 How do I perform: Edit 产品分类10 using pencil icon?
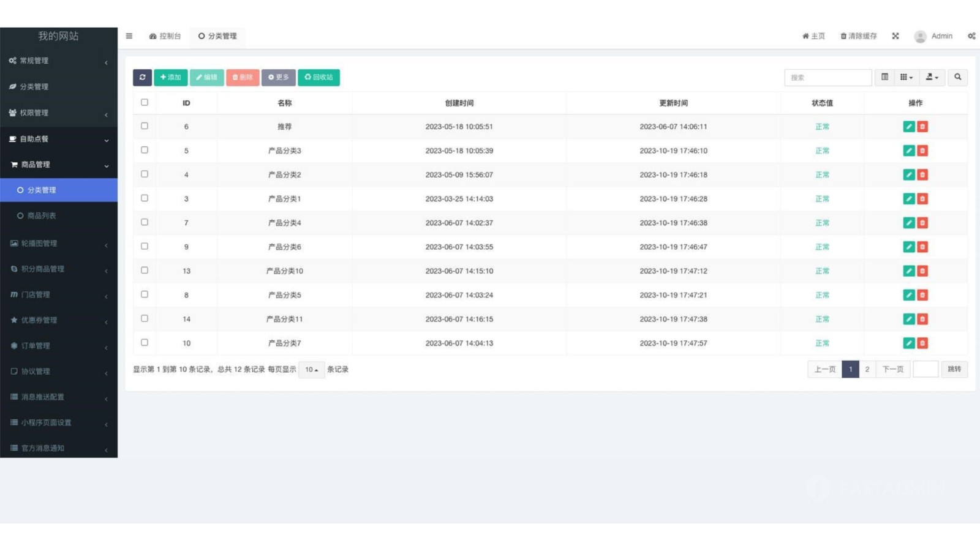click(x=909, y=271)
